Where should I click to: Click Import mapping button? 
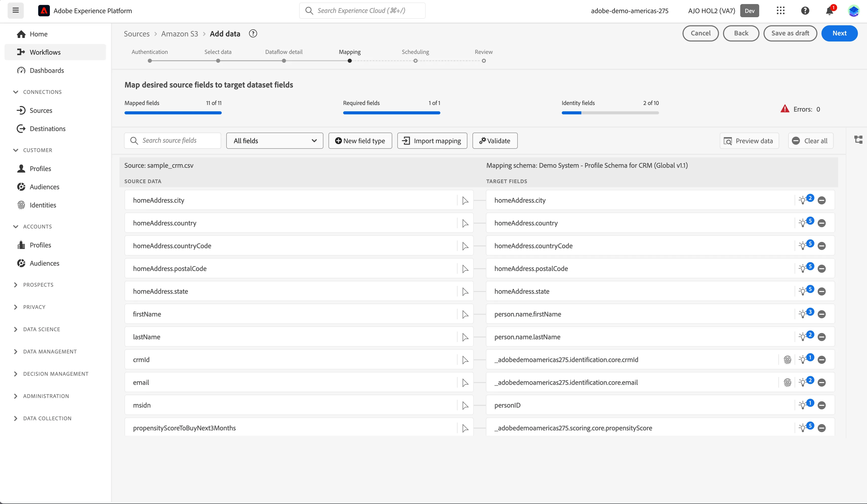tap(432, 141)
